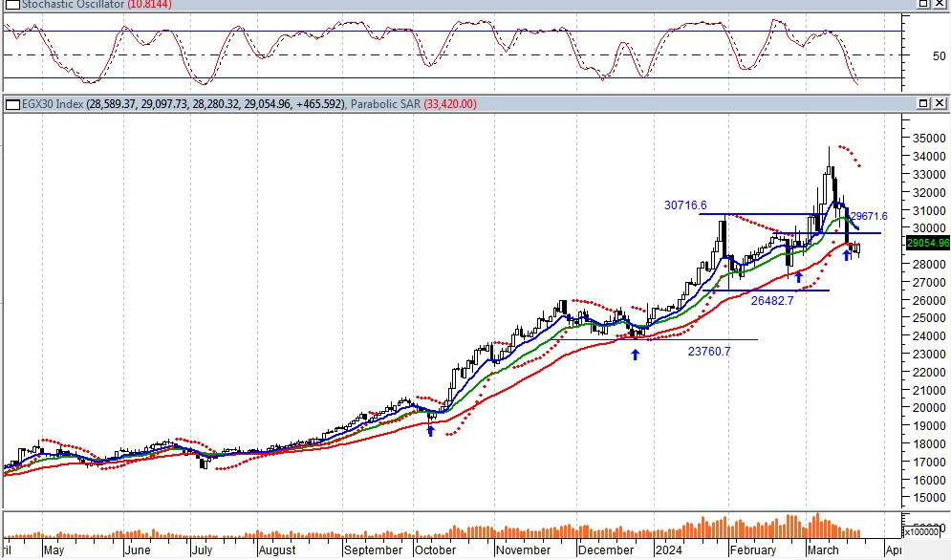Open the EGX30 Index panel menu icon
Image resolution: width=951 pixels, height=560 pixels.
coord(11,104)
